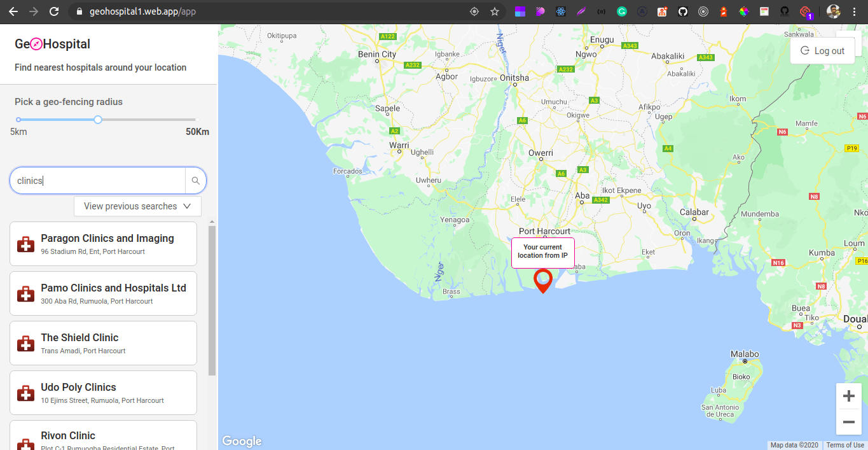Open Terms of Use map link
The height and width of the screenshot is (450, 868).
coord(845,445)
